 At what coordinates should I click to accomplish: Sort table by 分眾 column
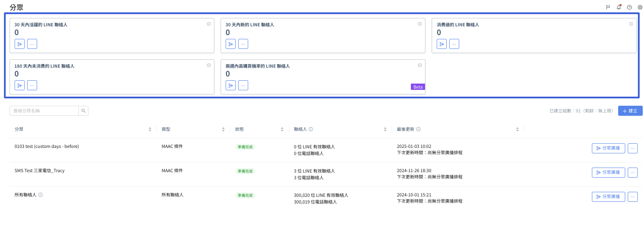tap(150, 130)
